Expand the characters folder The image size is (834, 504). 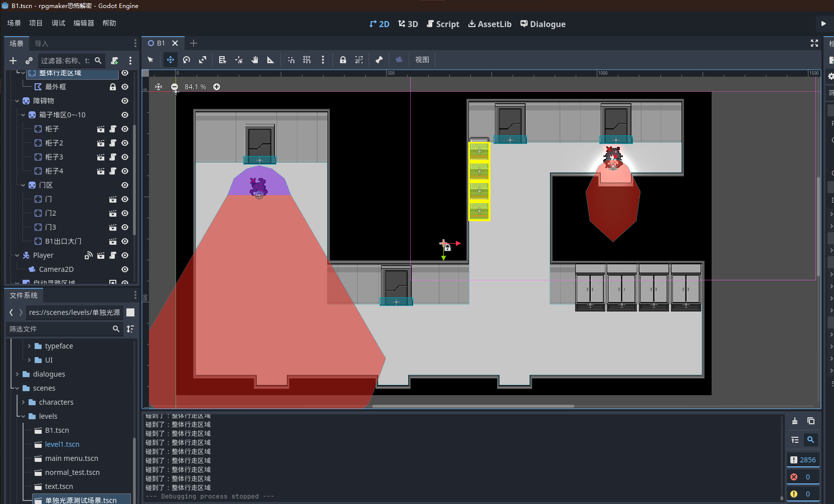23,402
